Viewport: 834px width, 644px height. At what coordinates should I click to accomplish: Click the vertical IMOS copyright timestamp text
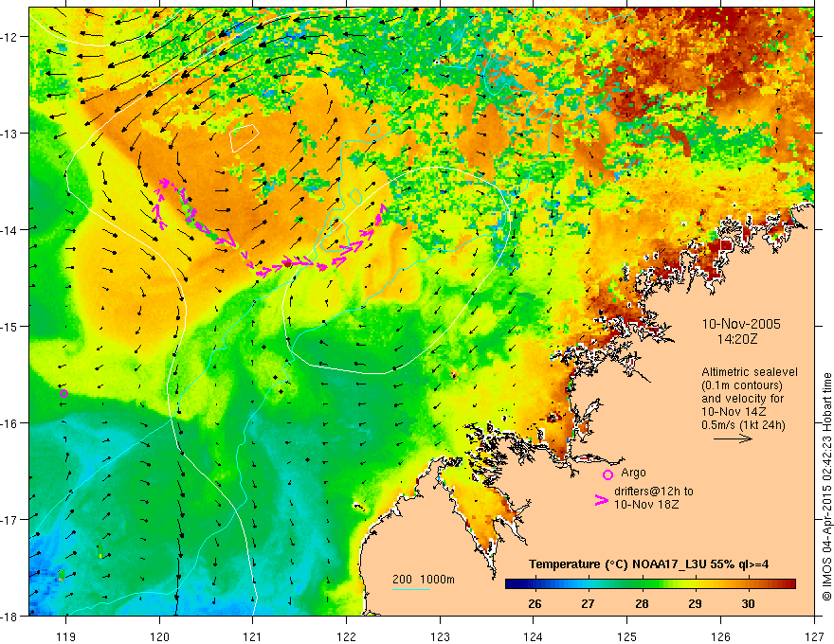click(x=827, y=486)
